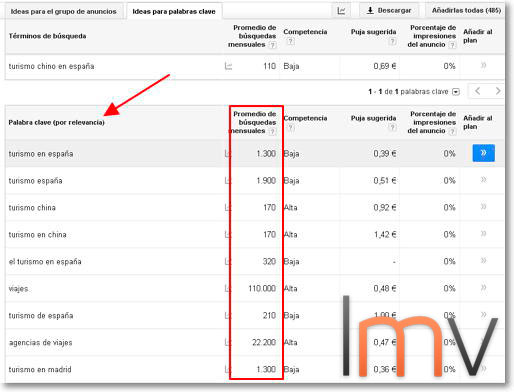Click the 0,92 € suggested bid

coord(385,208)
